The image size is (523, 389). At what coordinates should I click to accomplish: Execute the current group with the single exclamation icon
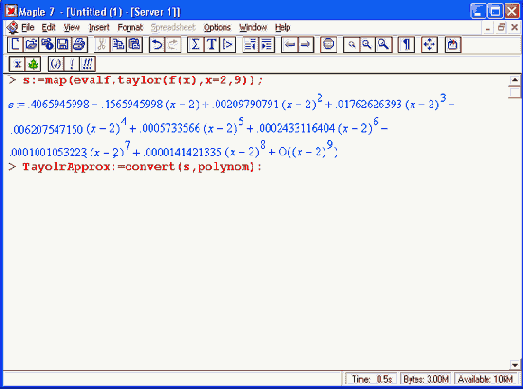[72, 64]
